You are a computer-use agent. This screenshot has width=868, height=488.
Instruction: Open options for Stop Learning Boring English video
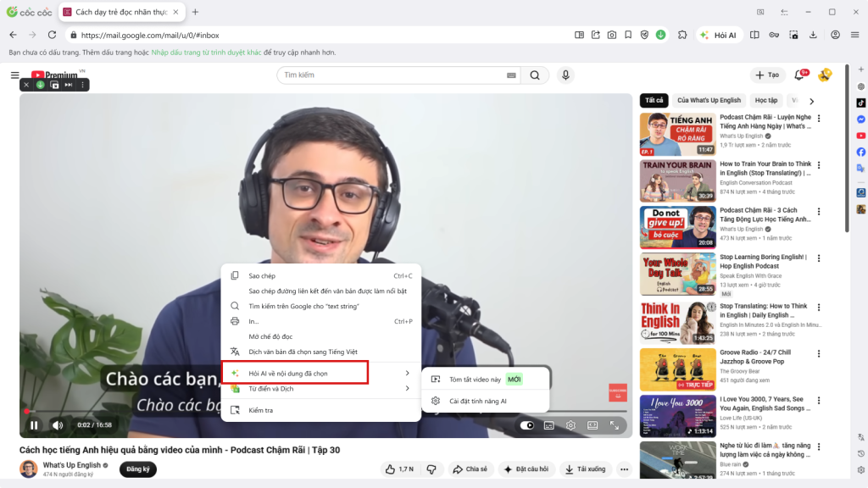pyautogui.click(x=819, y=258)
